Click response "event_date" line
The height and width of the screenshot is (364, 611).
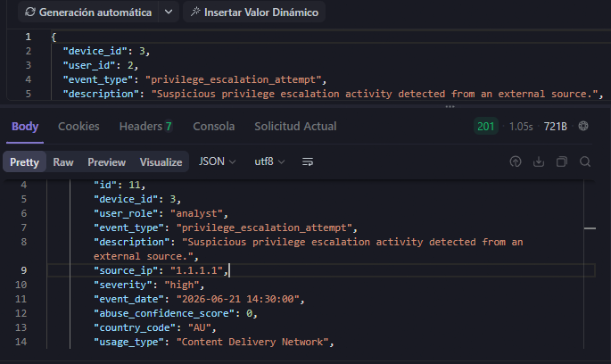[199, 299]
